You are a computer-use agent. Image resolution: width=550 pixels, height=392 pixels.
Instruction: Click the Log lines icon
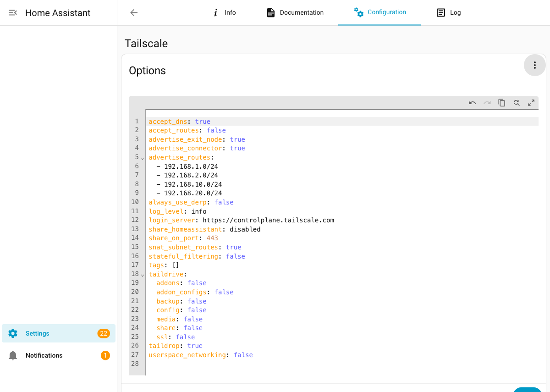(441, 13)
